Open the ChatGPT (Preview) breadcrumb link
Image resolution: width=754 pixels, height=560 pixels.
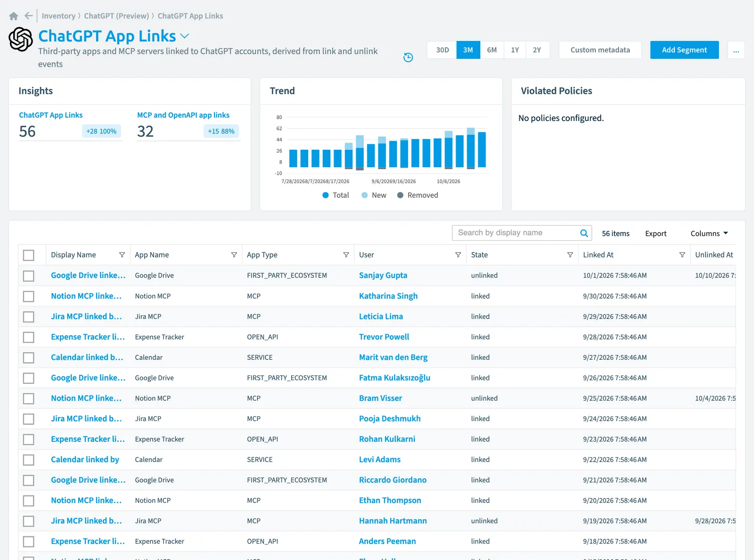pyautogui.click(x=116, y=16)
